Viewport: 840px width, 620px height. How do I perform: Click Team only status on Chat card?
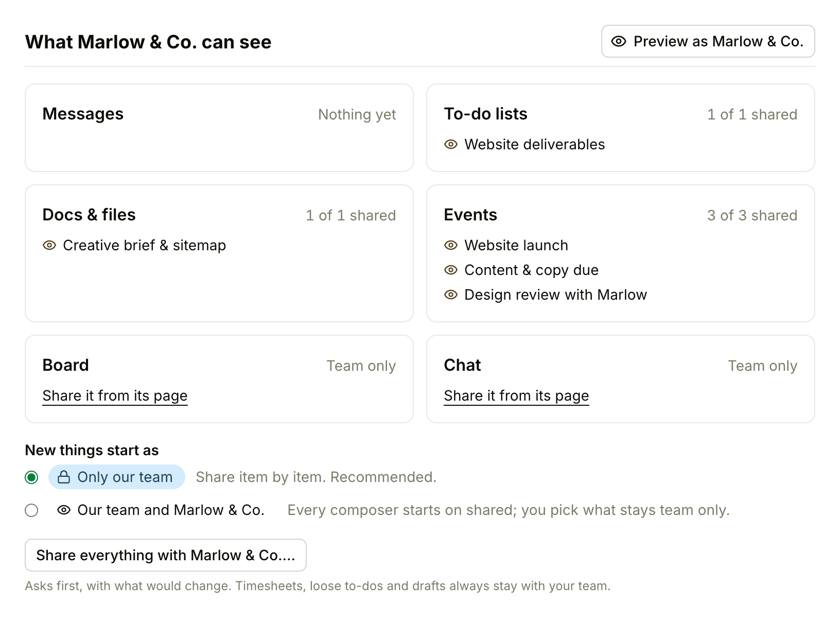coord(763,366)
